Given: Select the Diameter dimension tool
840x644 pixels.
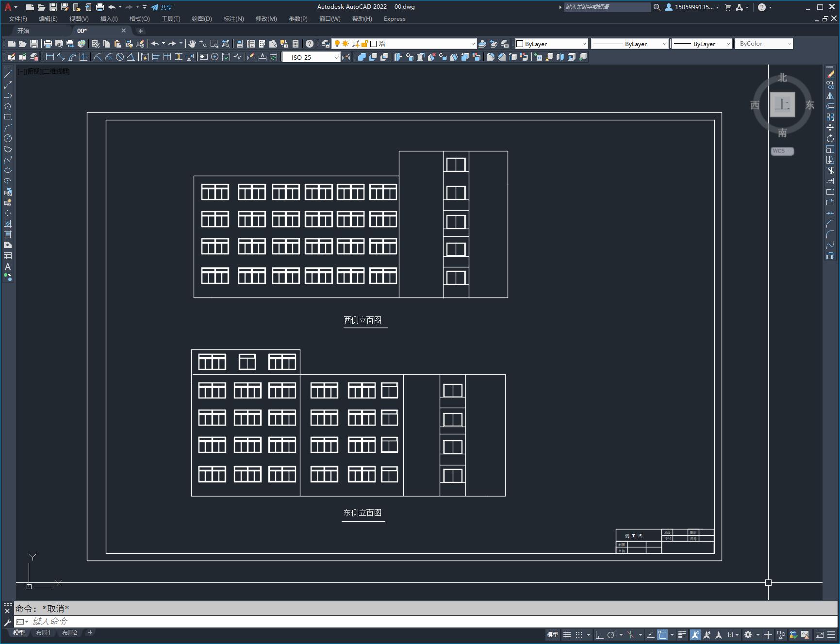Looking at the screenshot, I should pos(120,57).
